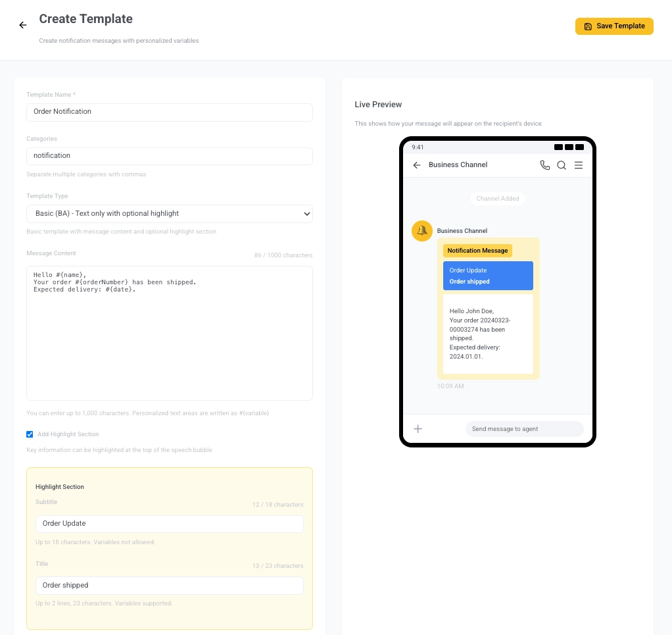This screenshot has height=635, width=672.
Task: Click the Channel Added chip in preview
Action: tap(498, 198)
